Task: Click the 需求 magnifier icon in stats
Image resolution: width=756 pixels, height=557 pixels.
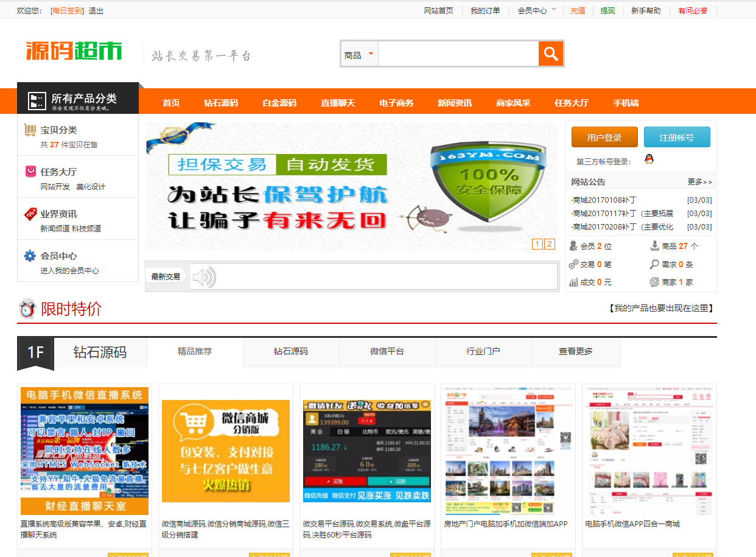Action: coord(655,264)
